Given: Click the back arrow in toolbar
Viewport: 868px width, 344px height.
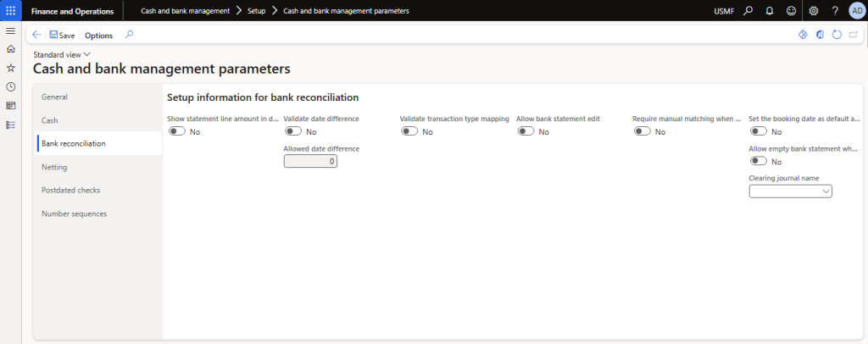Looking at the screenshot, I should pos(37,35).
